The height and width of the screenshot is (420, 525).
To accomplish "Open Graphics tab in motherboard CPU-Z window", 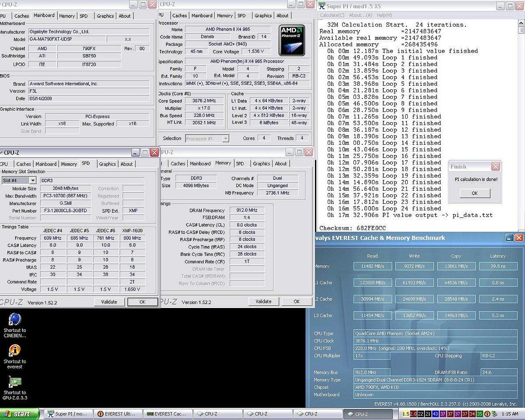I will click(105, 16).
